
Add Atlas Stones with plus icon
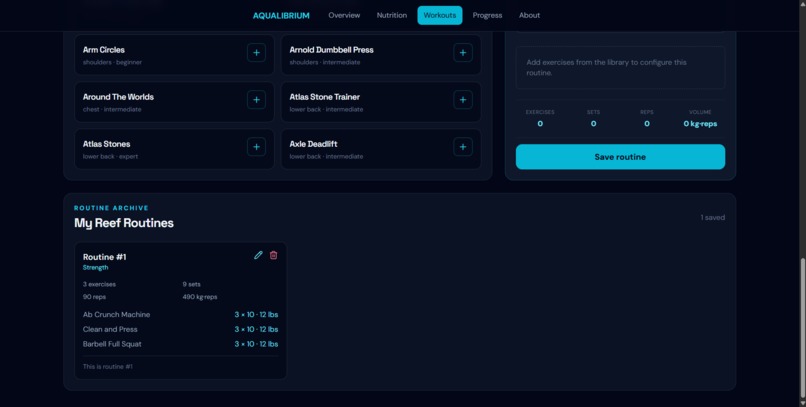pyautogui.click(x=256, y=147)
